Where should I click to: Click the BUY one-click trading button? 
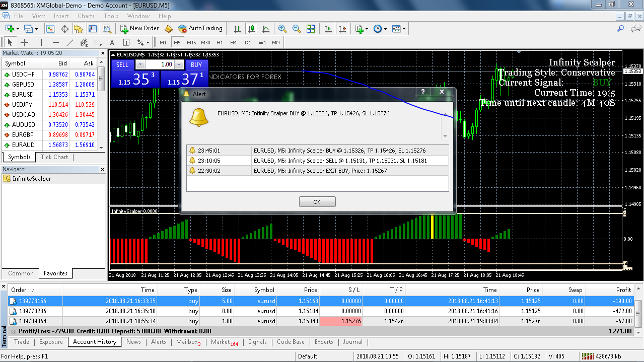[x=196, y=64]
